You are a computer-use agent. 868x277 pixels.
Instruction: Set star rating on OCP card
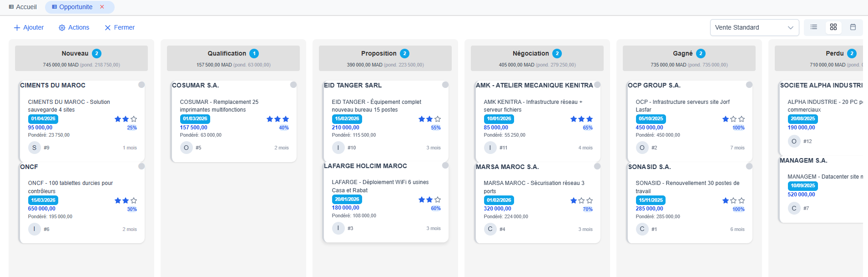point(733,119)
